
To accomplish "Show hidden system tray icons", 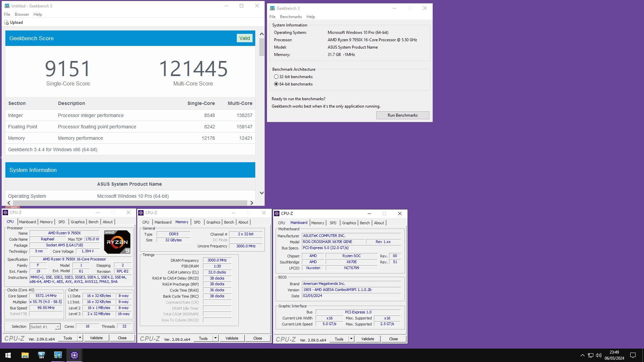I will point(582,355).
